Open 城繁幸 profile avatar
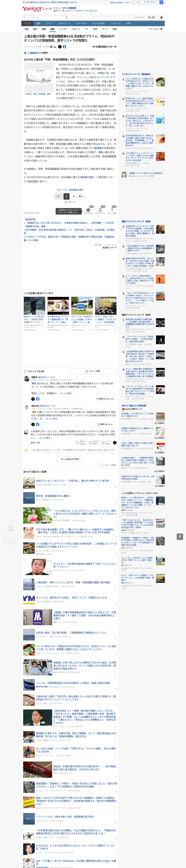This screenshot has width=186, height=868. pyautogui.click(x=26, y=379)
